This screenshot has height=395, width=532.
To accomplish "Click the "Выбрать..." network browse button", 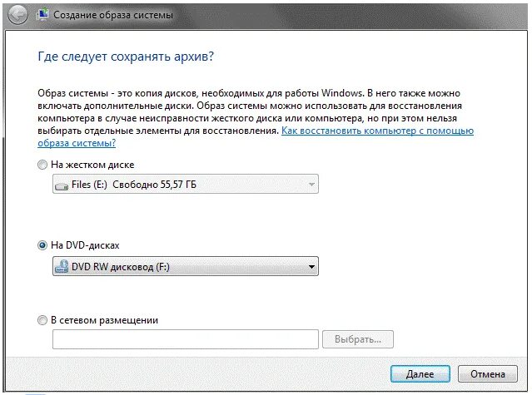I will (357, 339).
